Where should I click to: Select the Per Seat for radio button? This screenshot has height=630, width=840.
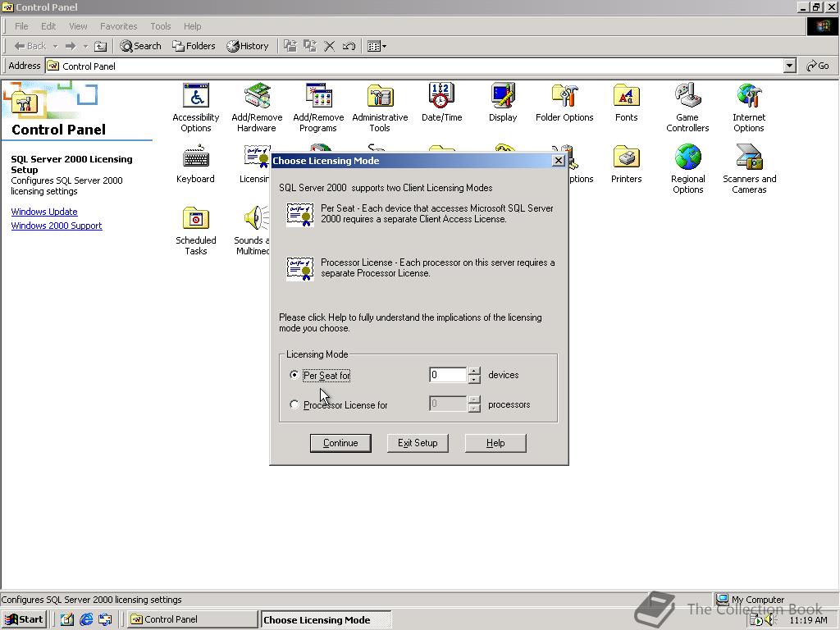294,375
